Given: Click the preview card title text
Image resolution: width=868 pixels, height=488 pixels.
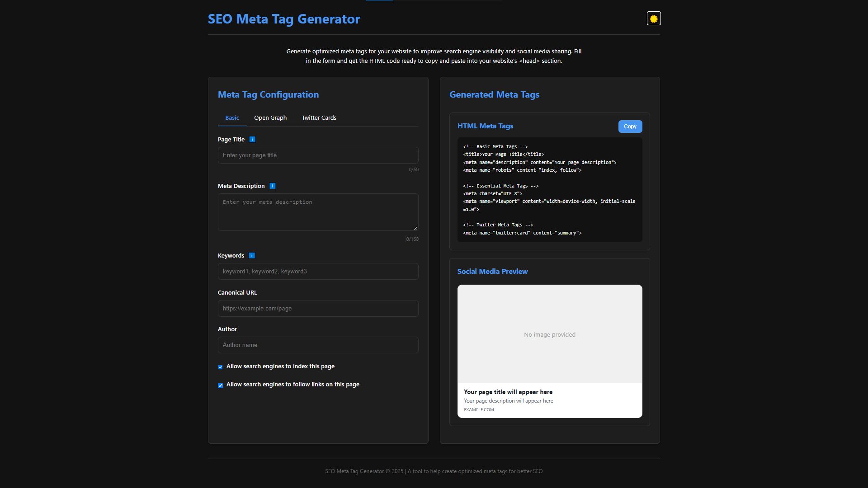Looking at the screenshot, I should click(x=508, y=392).
